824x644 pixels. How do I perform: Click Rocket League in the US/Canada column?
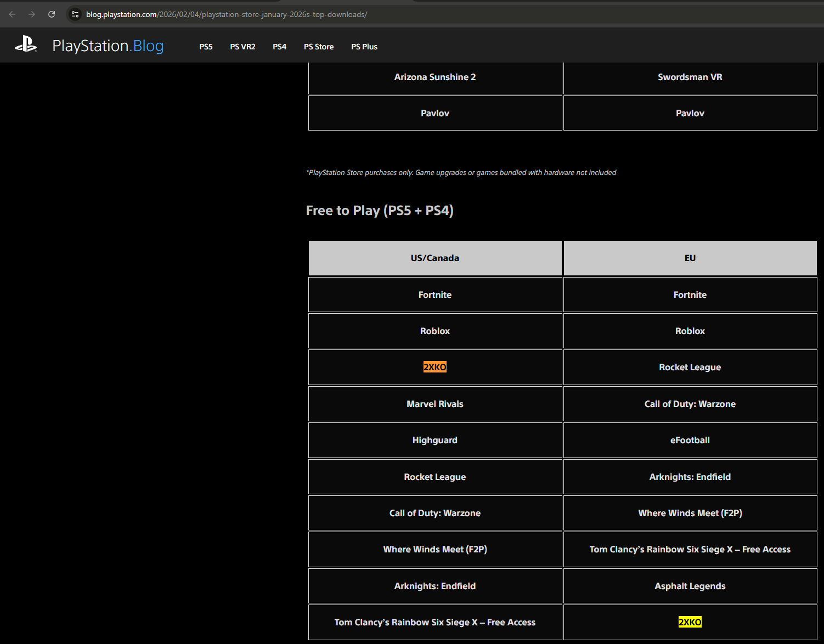435,477
